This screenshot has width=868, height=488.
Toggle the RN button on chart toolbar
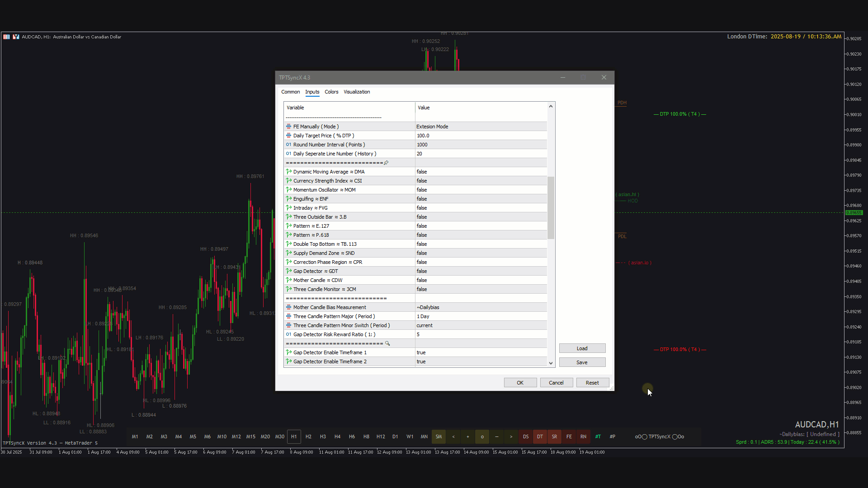tap(584, 436)
